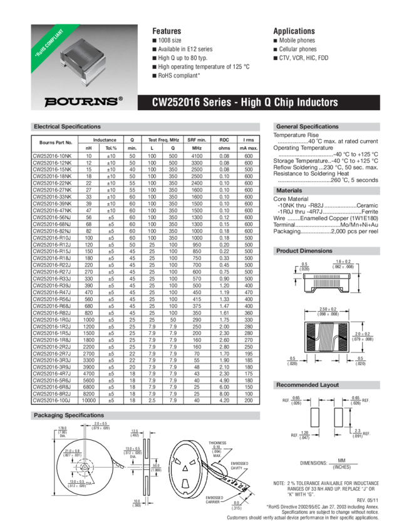Viewport: 404px width, 532px height.
Task: Select part number CW252016-R47J
Action: pos(52,292)
